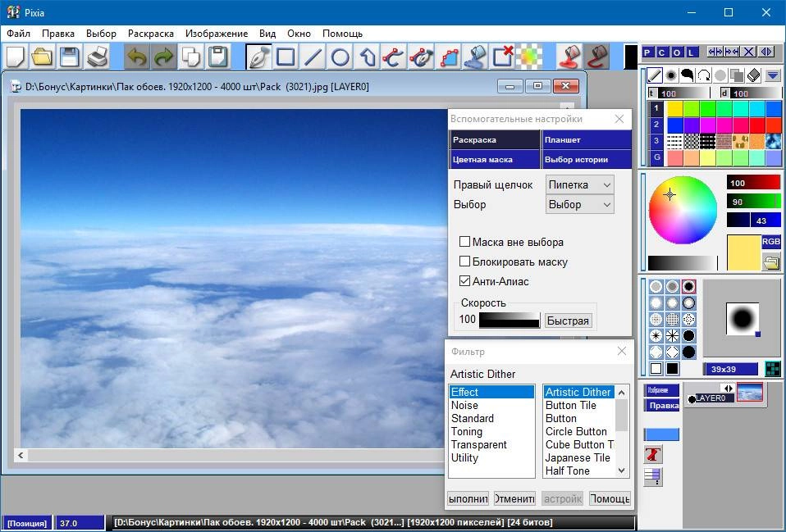Pick the airbrush dot mode icon
Image resolution: width=786 pixels, height=532 pixels.
pyautogui.click(x=670, y=75)
